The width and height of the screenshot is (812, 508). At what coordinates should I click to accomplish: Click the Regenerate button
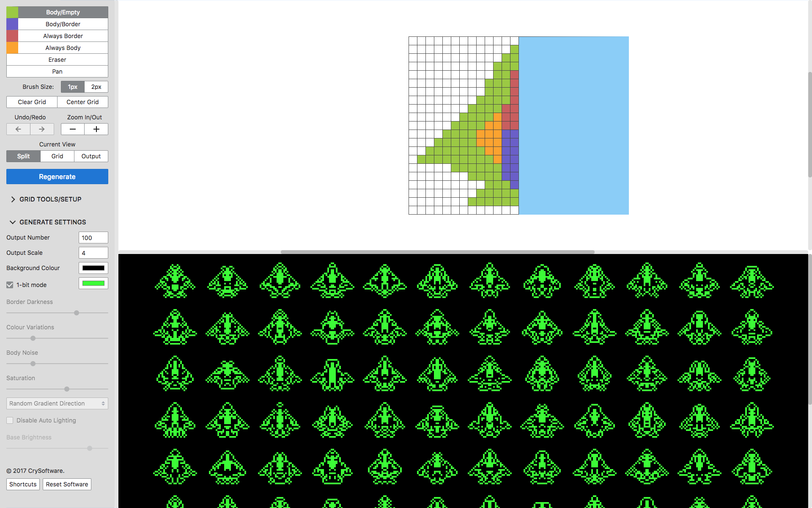pos(57,177)
